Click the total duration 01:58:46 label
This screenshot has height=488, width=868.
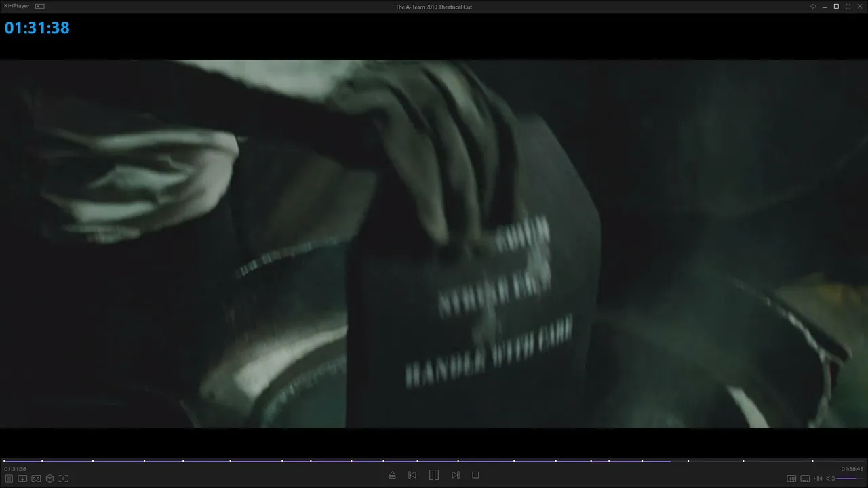click(x=852, y=469)
